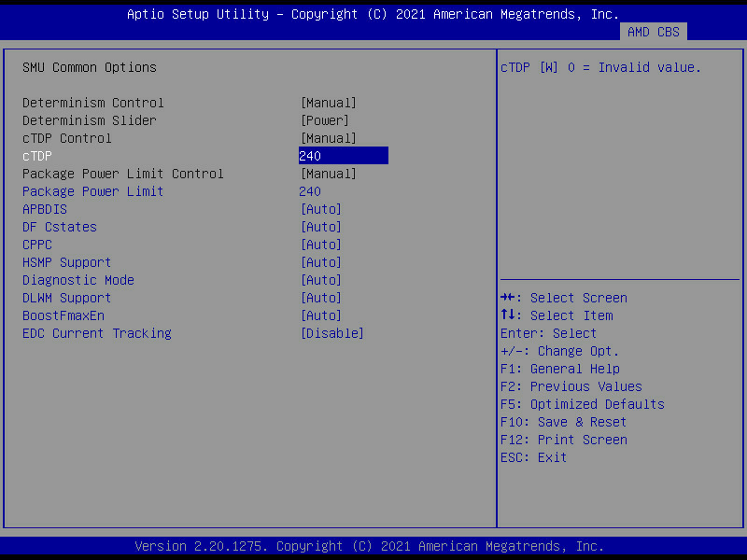747x560 pixels.
Task: Toggle BoostFmaxEn [Auto] value
Action: pos(320,315)
